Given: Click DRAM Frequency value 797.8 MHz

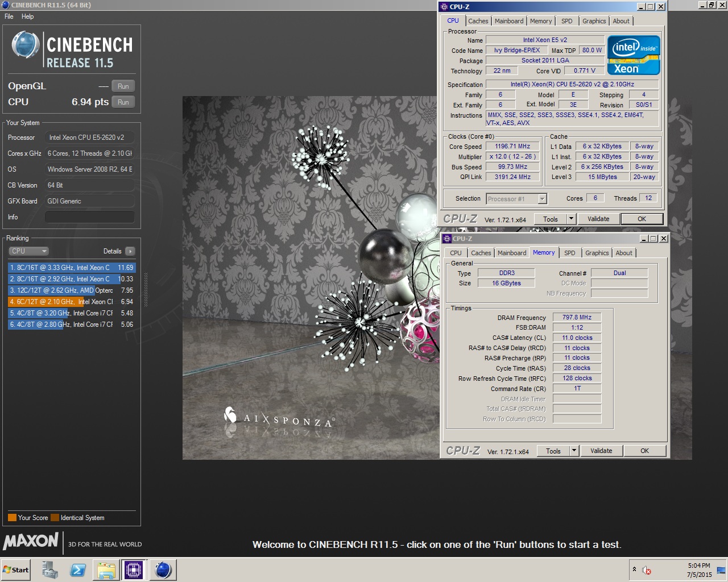Looking at the screenshot, I should [x=577, y=318].
